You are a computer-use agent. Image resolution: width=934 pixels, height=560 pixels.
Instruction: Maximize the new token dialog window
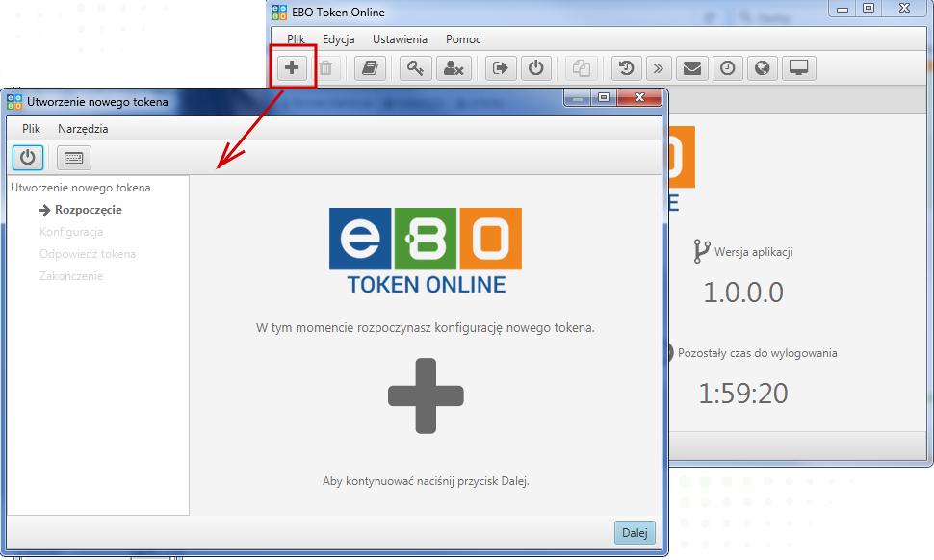604,97
